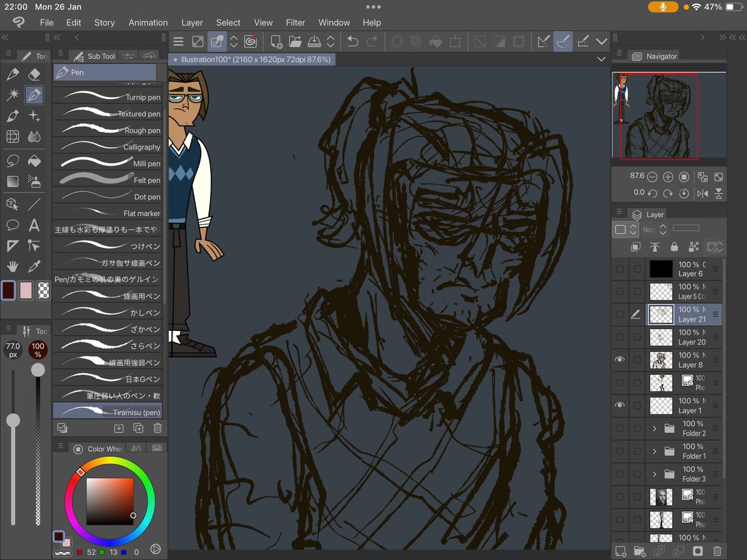Select the Eraser tool

pos(34,75)
